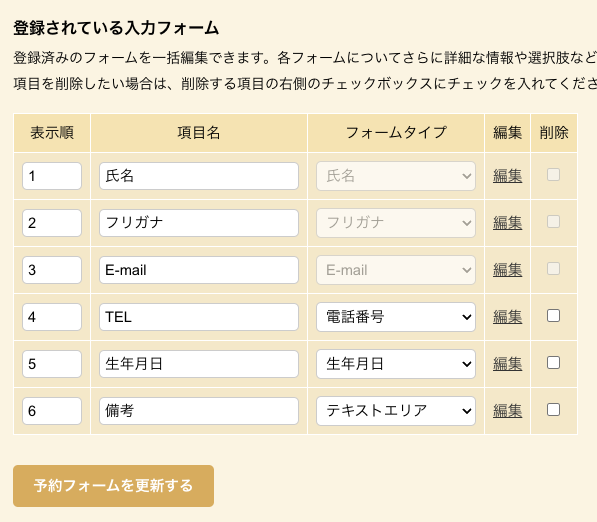Select the TEL item name input
597x522 pixels.
pos(199,317)
